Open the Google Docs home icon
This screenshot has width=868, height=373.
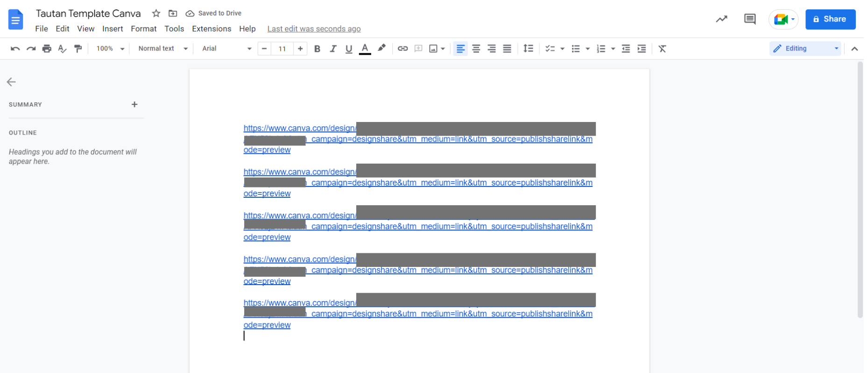(x=15, y=20)
